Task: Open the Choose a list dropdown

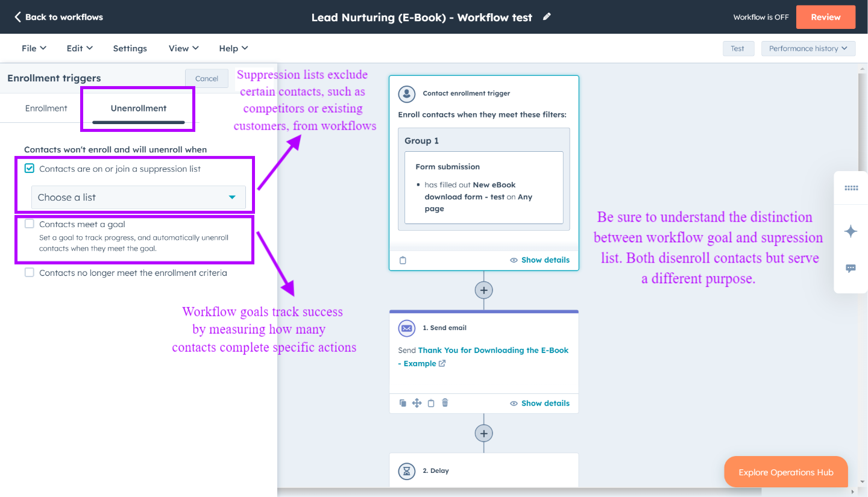Action: [x=139, y=197]
